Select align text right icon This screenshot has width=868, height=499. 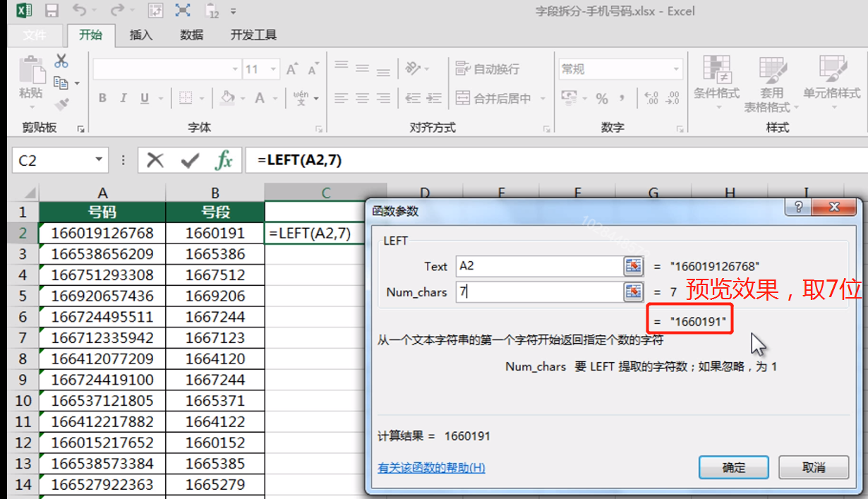[x=383, y=98]
